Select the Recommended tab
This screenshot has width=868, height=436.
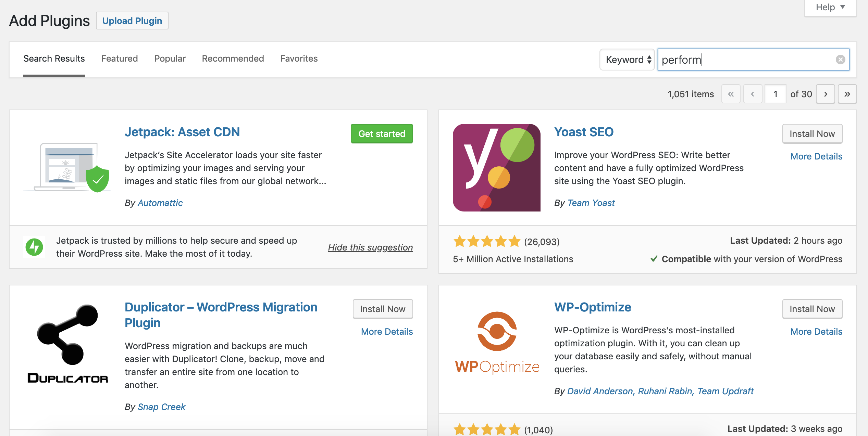tap(233, 59)
